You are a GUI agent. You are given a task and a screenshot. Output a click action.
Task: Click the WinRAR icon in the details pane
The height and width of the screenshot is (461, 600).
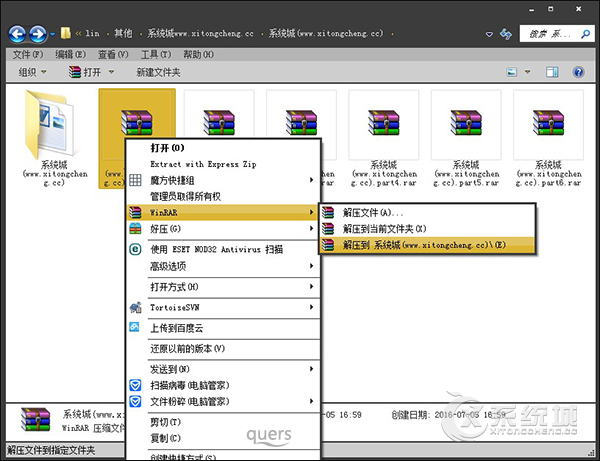click(35, 420)
